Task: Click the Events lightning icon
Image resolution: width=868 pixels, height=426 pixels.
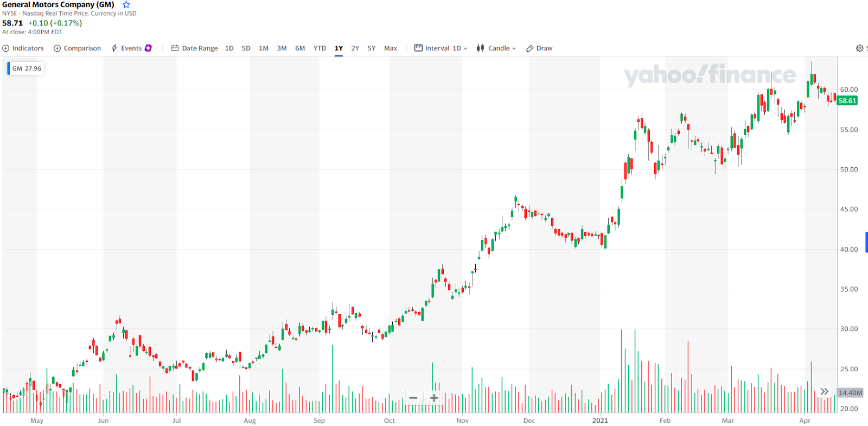Action: click(x=114, y=48)
